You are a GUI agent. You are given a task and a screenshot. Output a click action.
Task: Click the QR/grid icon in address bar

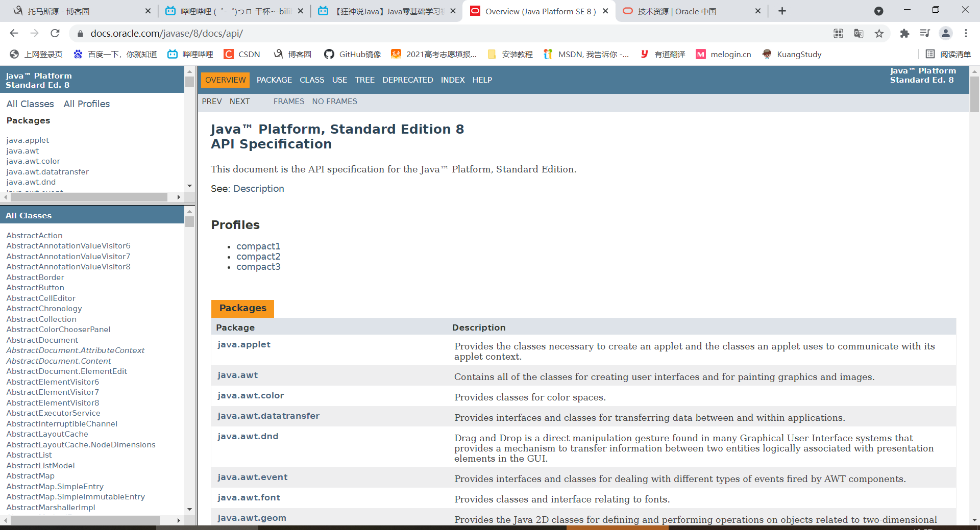pos(838,33)
